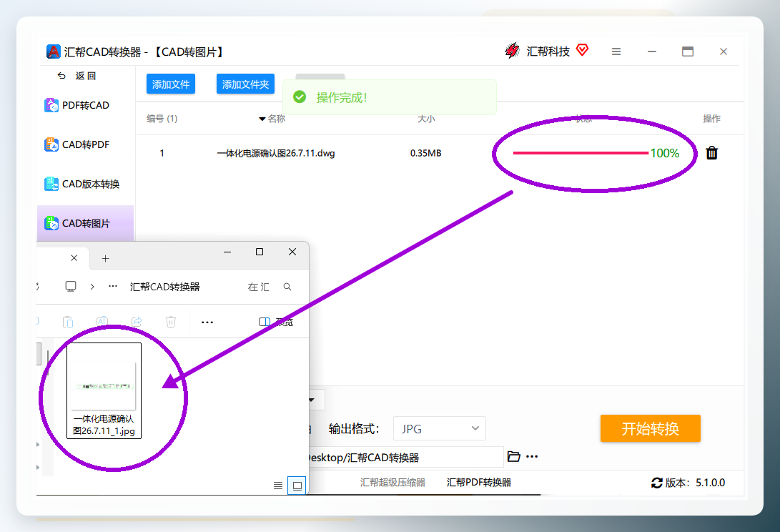The width and height of the screenshot is (780, 532).
Task: Switch explorer to large thumbnails view
Action: point(297,486)
